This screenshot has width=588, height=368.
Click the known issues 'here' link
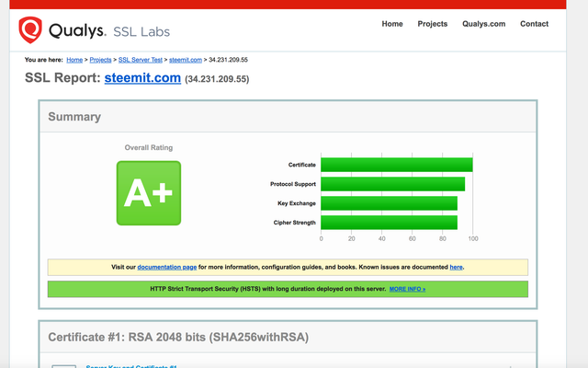[x=456, y=267]
